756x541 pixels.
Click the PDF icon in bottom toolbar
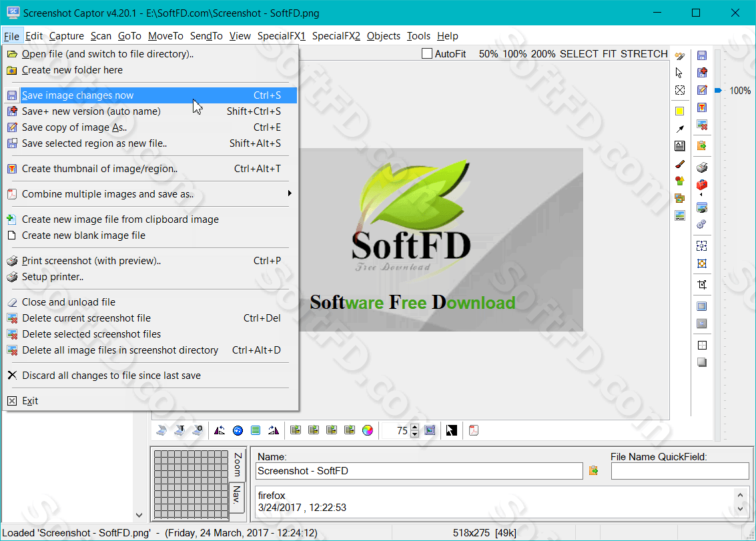point(474,430)
